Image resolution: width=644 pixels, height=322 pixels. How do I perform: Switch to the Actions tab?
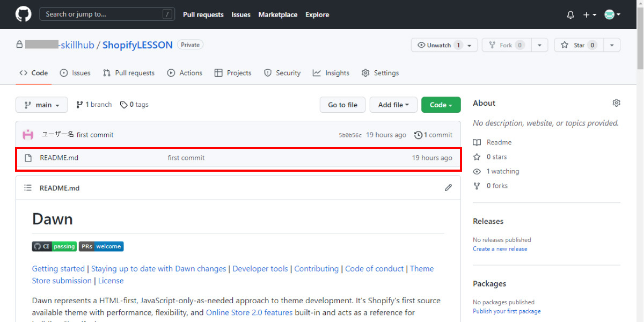(x=185, y=73)
